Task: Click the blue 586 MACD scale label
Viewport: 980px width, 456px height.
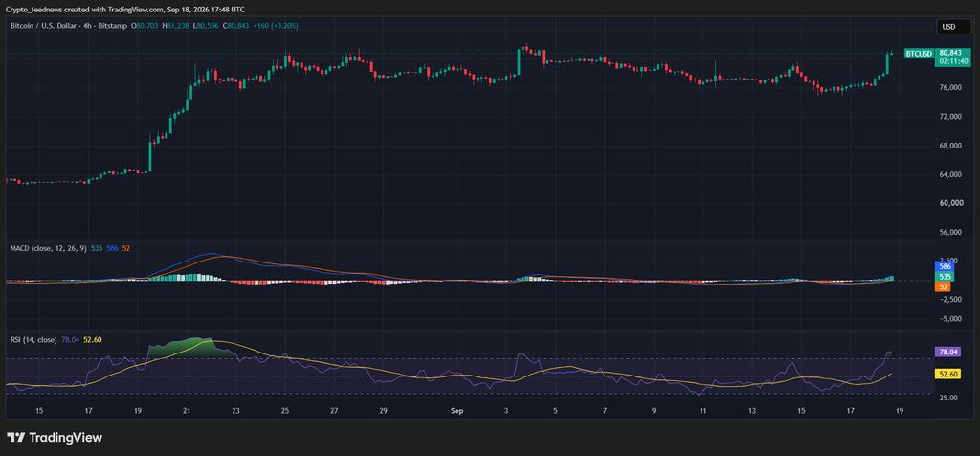Action: [945, 266]
